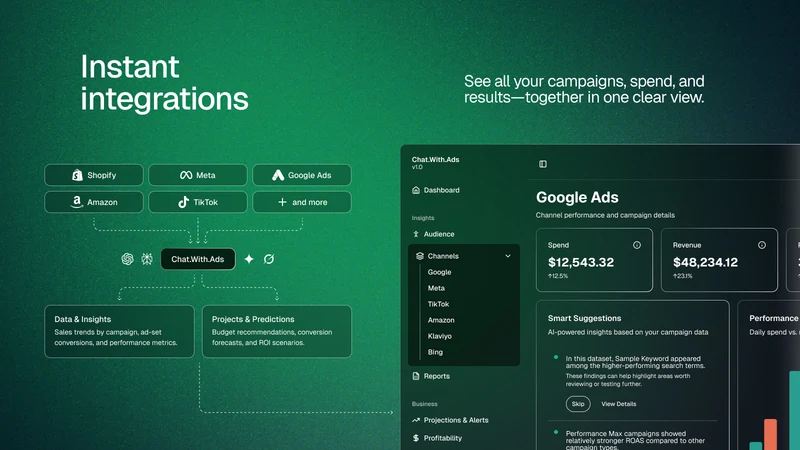
Task: Click the and more button
Action: pyautogui.click(x=302, y=202)
